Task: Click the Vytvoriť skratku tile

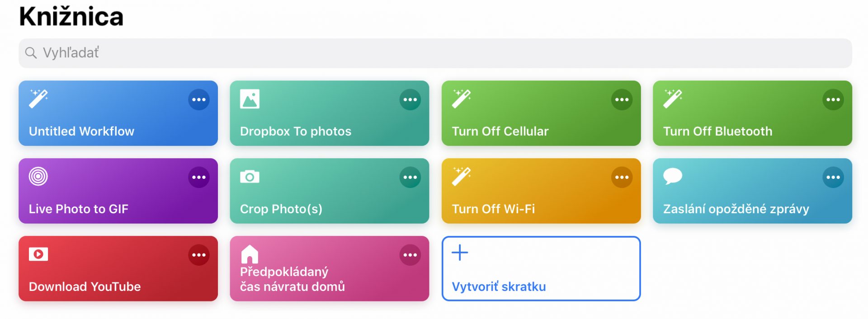Action: point(541,268)
